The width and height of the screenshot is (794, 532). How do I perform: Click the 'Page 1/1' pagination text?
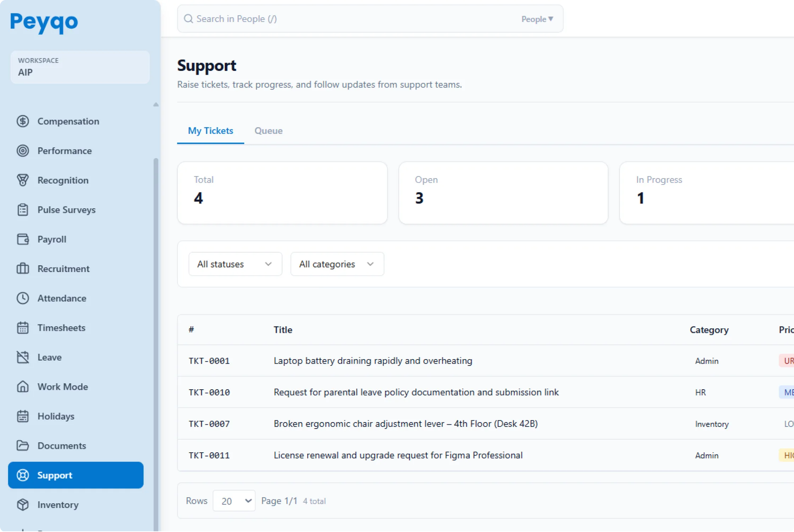[279, 501]
